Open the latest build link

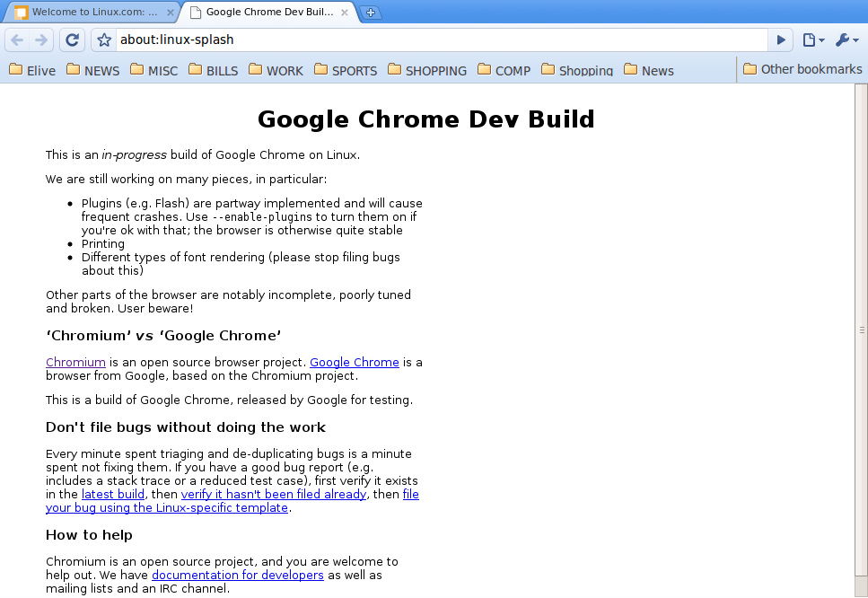[113, 494]
